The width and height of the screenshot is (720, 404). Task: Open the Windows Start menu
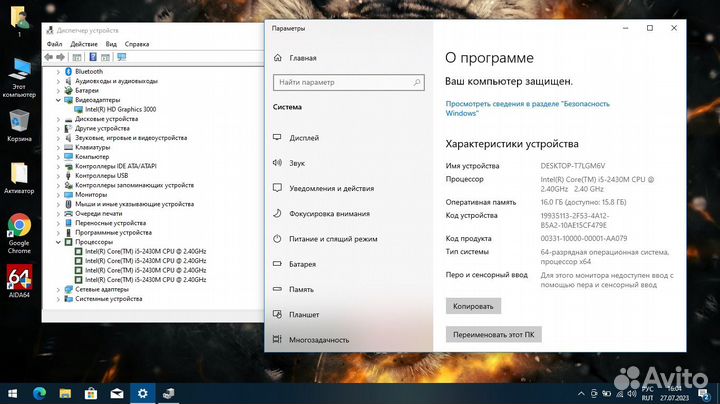(13, 393)
